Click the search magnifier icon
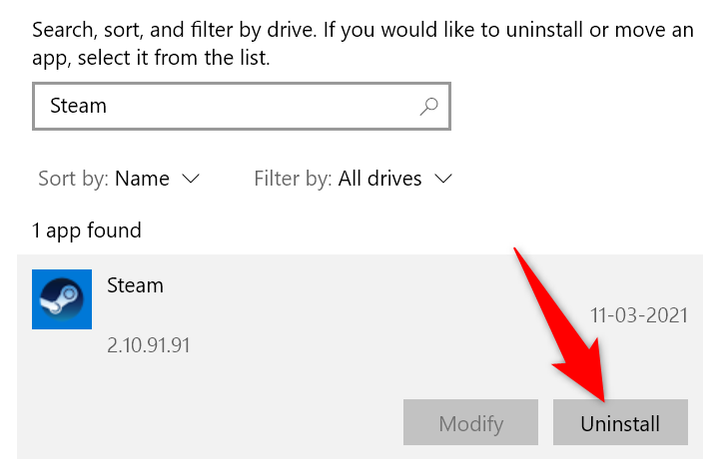Viewport: 721px width, 459px height. (429, 105)
